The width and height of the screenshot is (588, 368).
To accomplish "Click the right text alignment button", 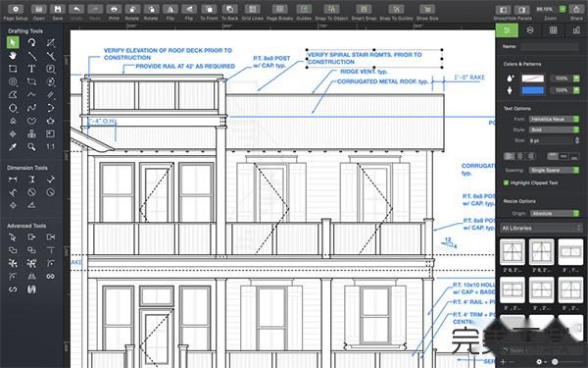I will tap(530, 156).
